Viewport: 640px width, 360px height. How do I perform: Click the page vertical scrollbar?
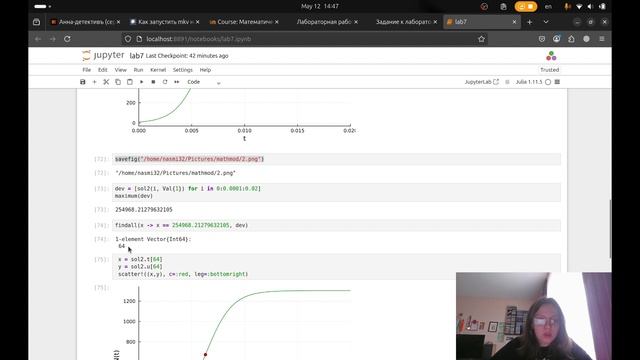[610, 229]
